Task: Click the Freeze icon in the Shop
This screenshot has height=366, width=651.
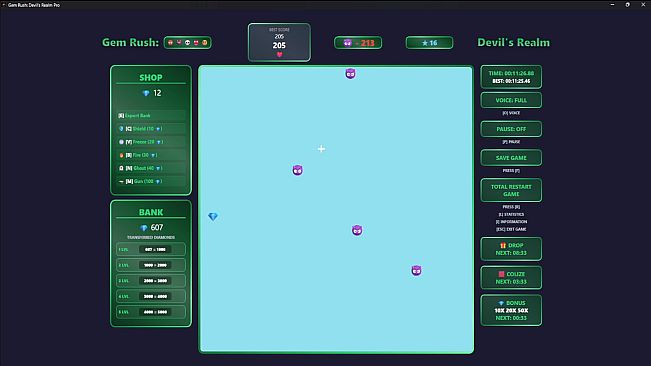Action: pos(121,142)
